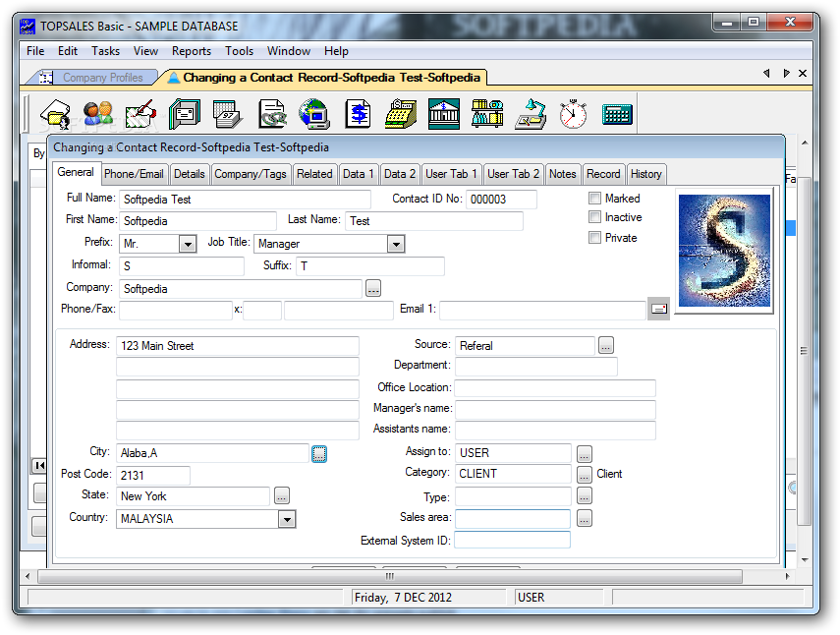Click the Address 123 Main Street field
The image size is (840, 635).
(238, 346)
